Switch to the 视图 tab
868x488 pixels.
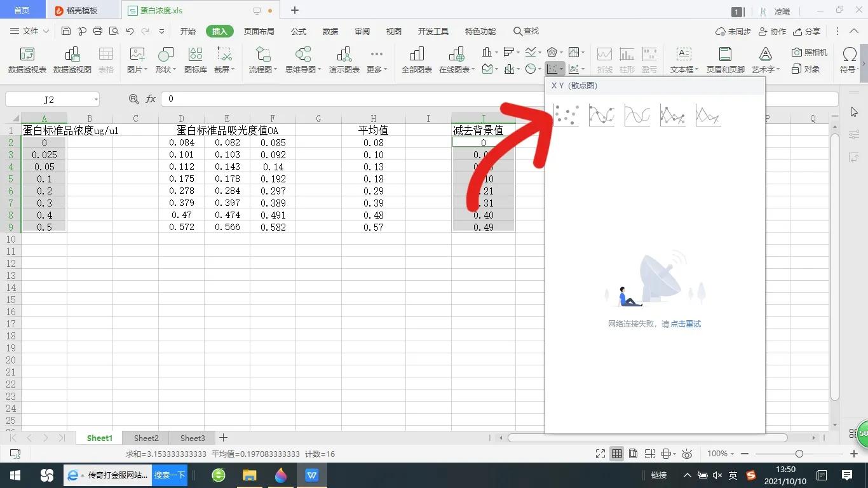[394, 31]
